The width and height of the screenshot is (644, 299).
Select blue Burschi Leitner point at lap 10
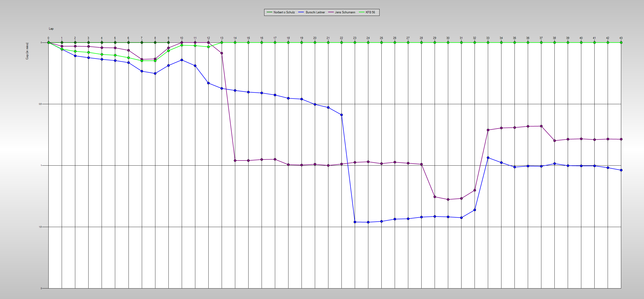click(182, 60)
